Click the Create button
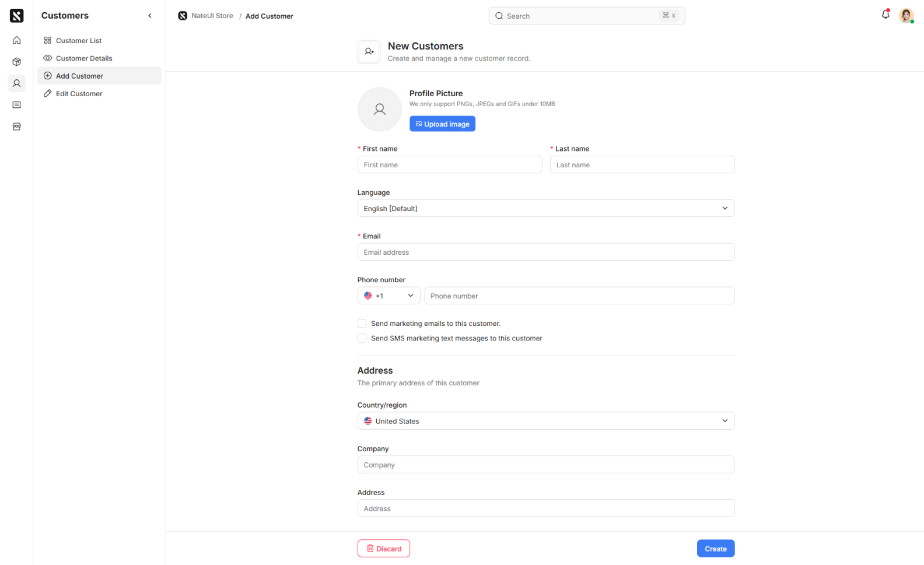Image resolution: width=924 pixels, height=565 pixels. [x=716, y=549]
